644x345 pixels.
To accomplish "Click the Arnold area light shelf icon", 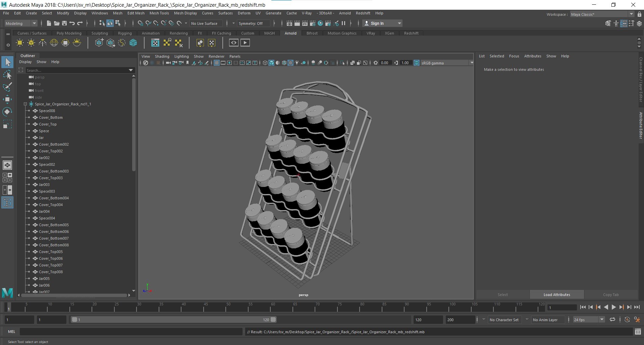I will pyautogui.click(x=20, y=43).
